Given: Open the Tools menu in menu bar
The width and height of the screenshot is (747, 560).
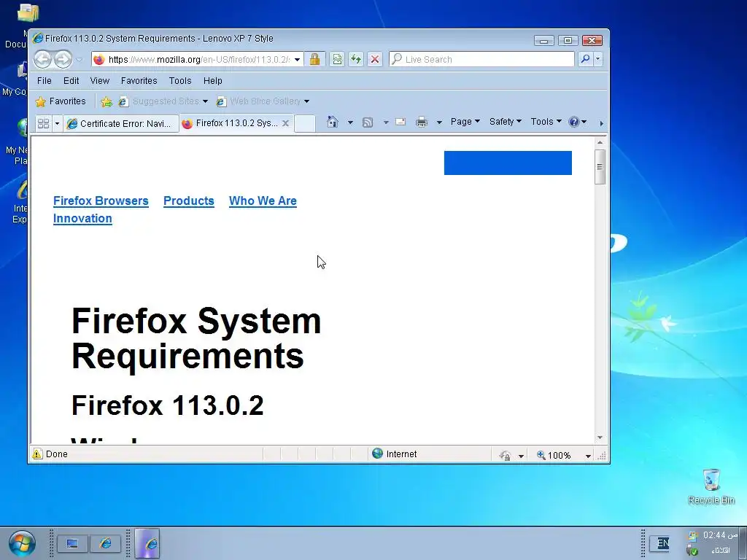Looking at the screenshot, I should [x=180, y=80].
